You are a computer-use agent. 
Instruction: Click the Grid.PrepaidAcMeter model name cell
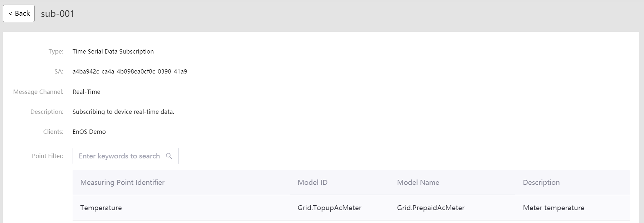[431, 208]
